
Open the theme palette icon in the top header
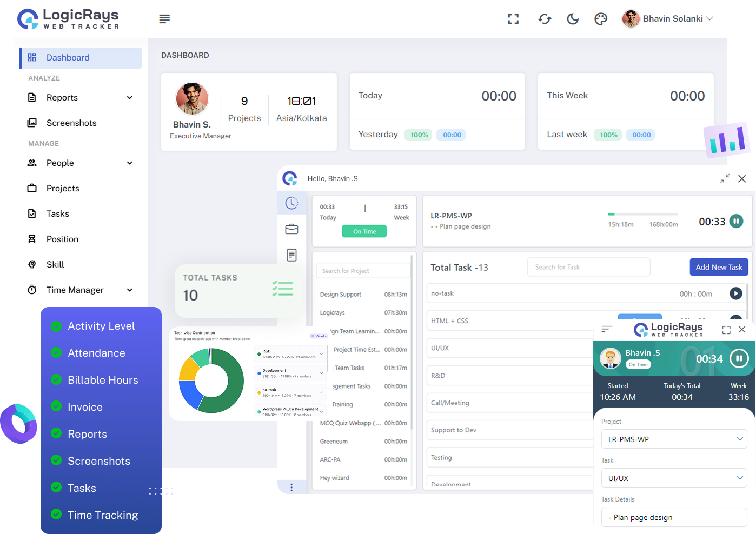click(601, 19)
